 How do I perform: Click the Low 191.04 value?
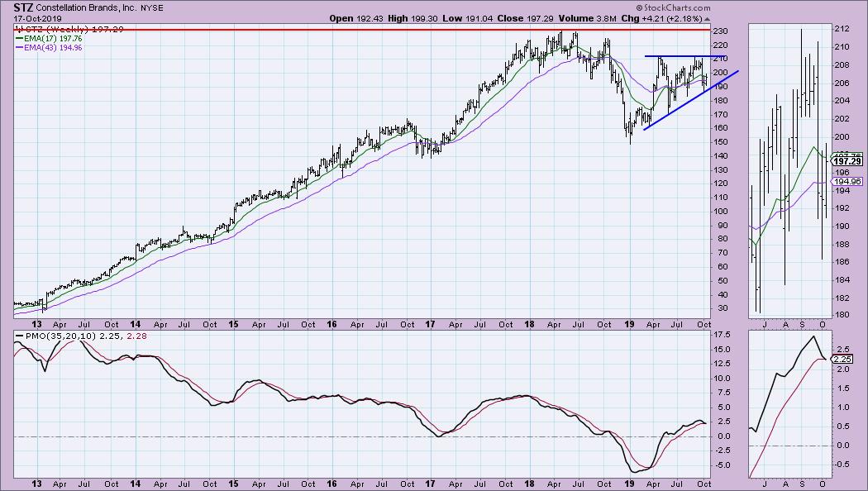coord(468,18)
